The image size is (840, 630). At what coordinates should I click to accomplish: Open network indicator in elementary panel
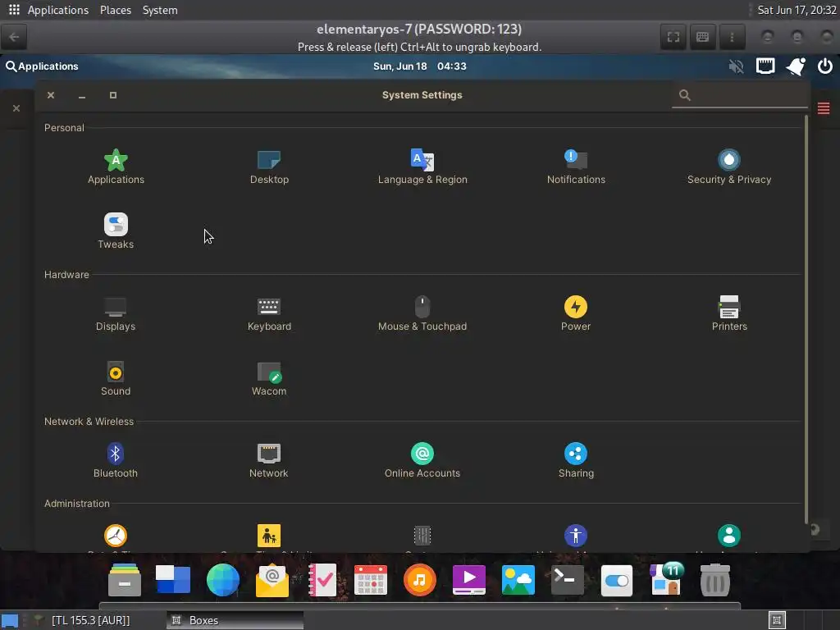click(x=765, y=66)
